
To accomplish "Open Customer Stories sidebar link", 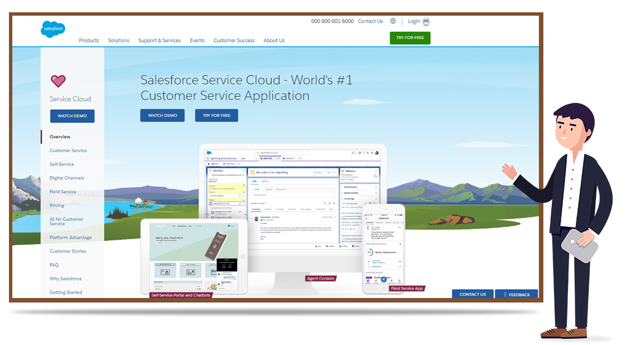I will point(68,251).
